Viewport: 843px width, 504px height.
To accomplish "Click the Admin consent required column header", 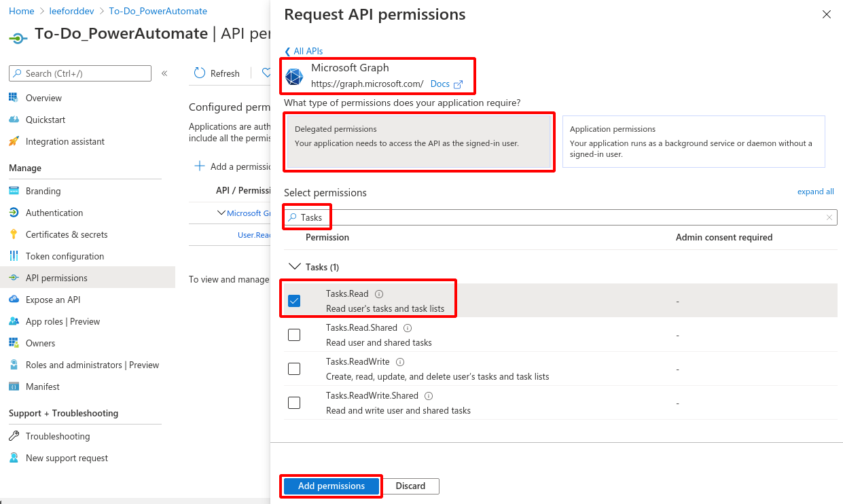I will click(x=724, y=237).
